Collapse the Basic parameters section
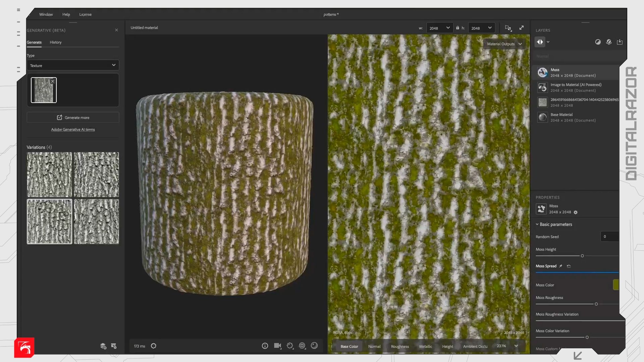 coord(537,224)
